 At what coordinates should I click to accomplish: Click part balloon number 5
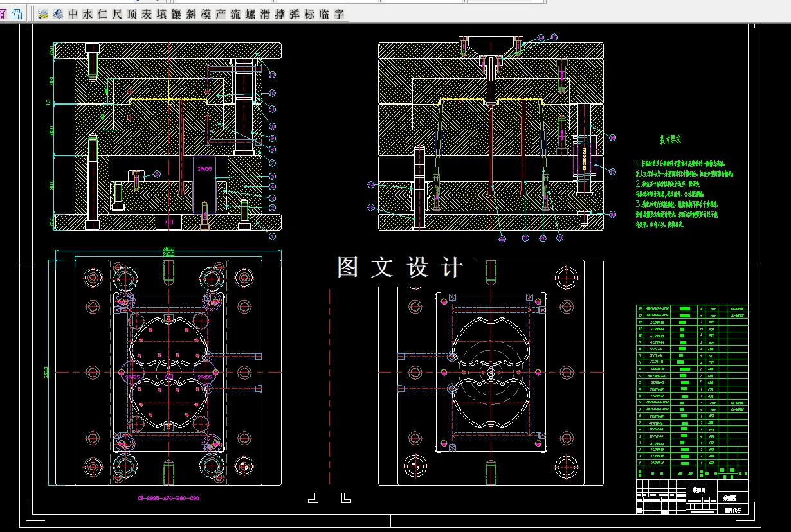273,176
